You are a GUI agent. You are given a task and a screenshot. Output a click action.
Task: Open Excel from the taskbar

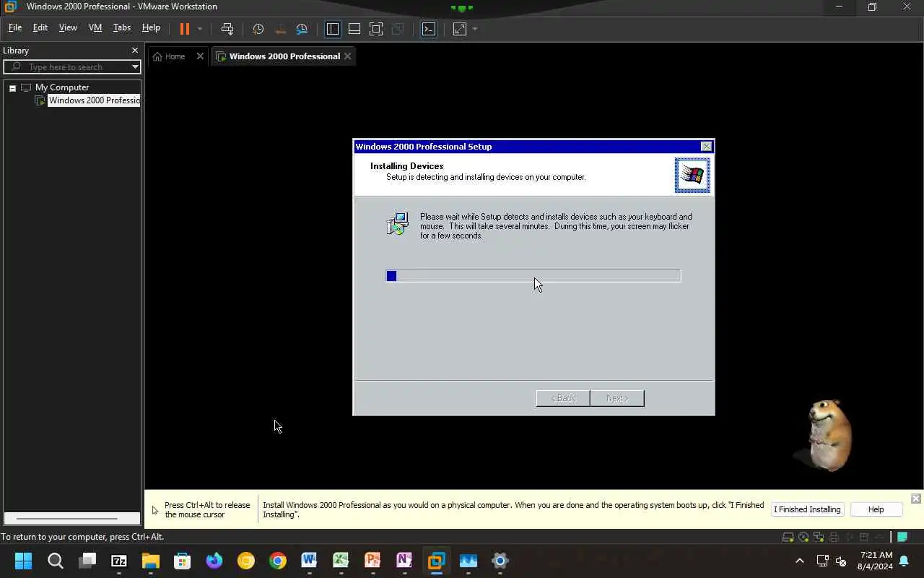click(x=341, y=561)
